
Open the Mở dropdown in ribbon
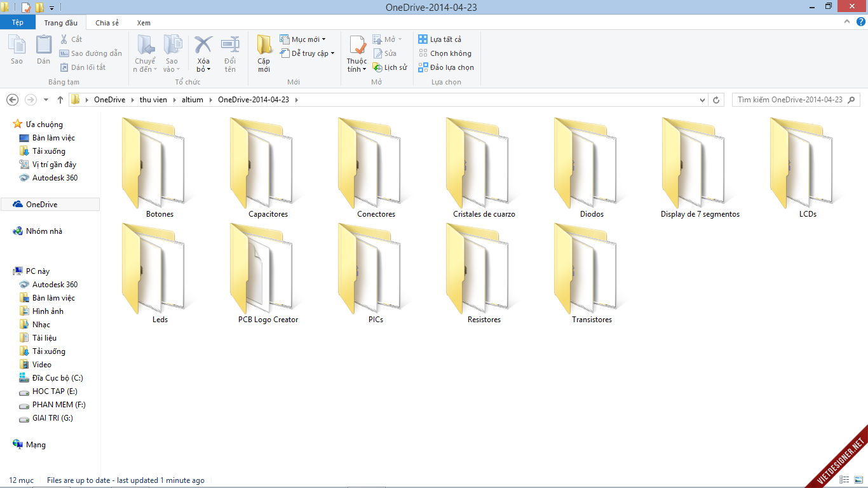388,39
